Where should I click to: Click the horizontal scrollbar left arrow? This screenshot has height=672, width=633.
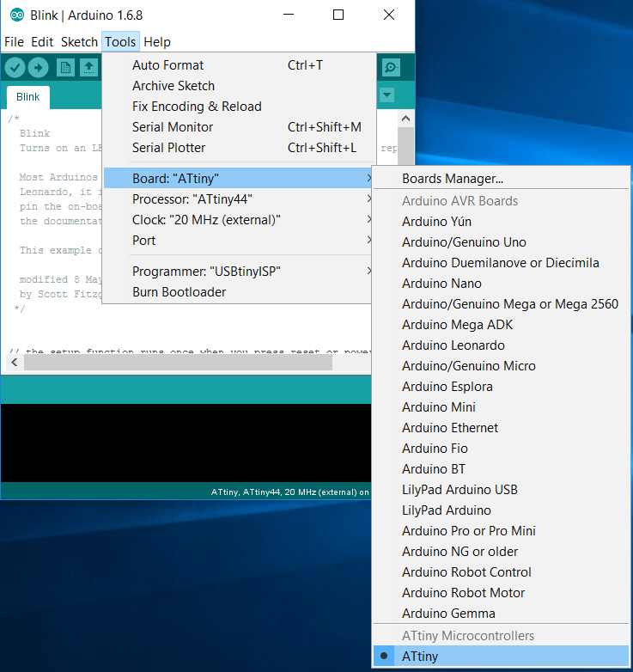15,363
